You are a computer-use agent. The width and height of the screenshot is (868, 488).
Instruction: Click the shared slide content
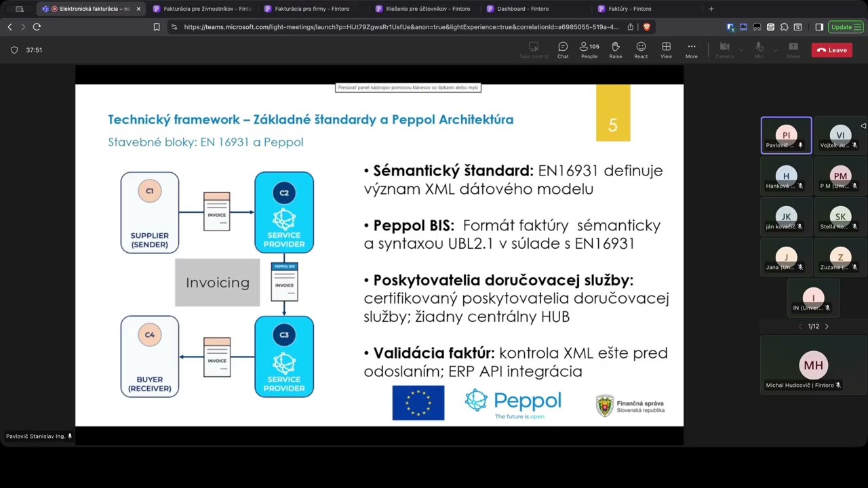point(379,255)
